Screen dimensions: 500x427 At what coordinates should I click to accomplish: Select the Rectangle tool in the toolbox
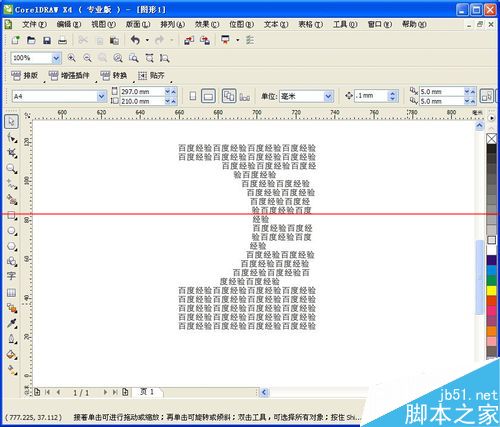pos(12,215)
